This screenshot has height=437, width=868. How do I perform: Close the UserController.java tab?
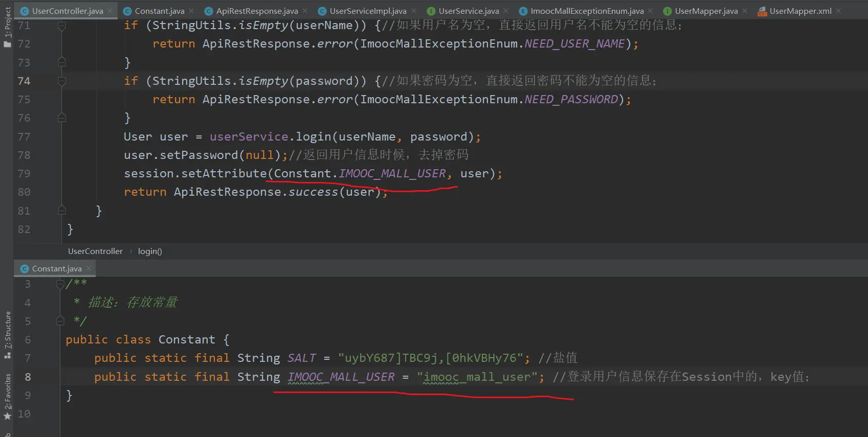coord(110,11)
